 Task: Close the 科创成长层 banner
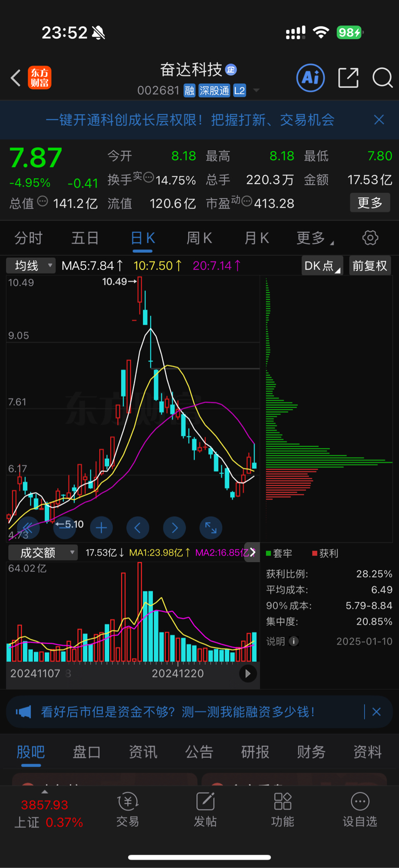point(379,120)
